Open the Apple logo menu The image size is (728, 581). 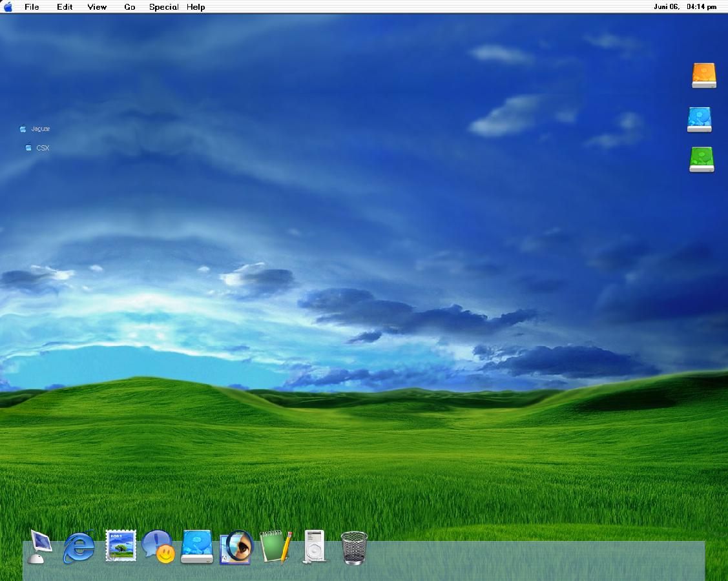tap(8, 6)
